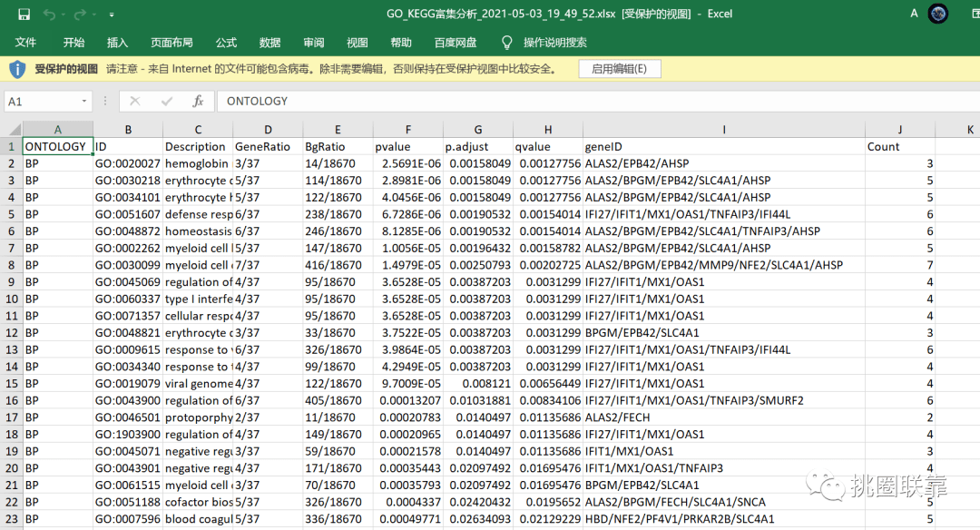Click cell 14/18670
This screenshot has width=980, height=530.
point(338,163)
